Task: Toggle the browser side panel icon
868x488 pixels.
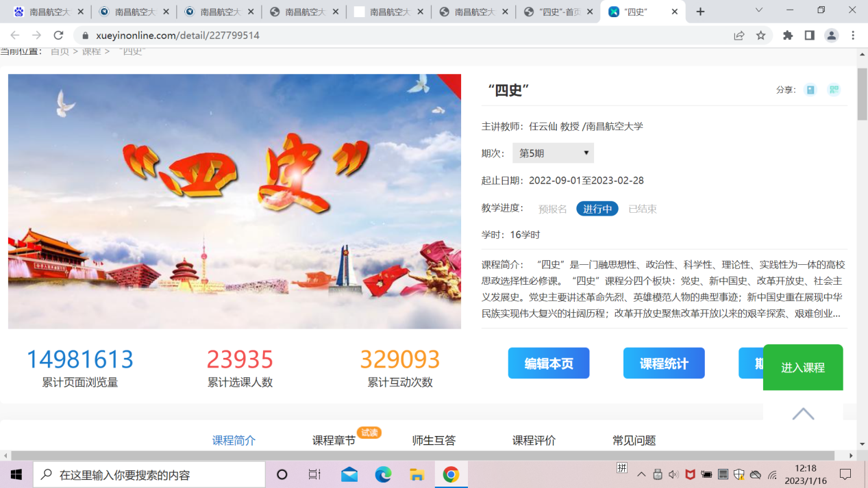Action: (809, 36)
